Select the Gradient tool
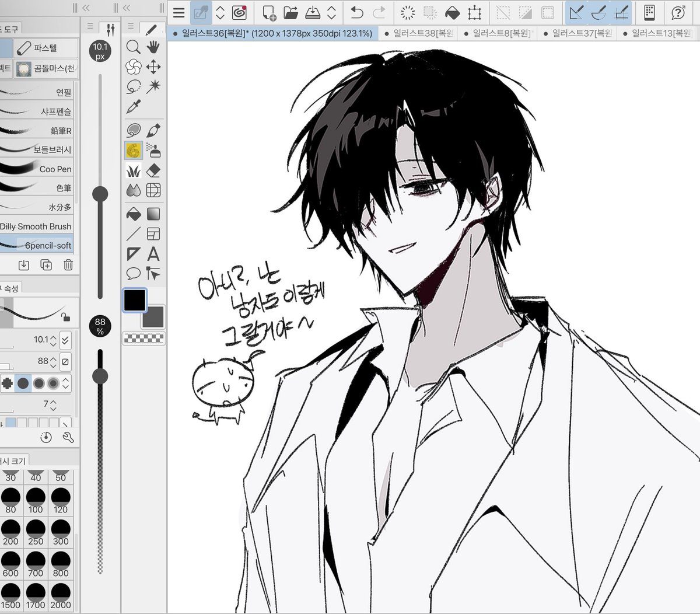The width and height of the screenshot is (700, 614). (x=153, y=214)
